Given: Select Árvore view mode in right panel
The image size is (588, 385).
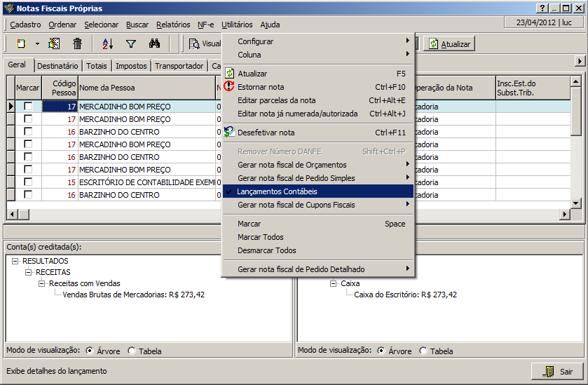Looking at the screenshot, I should pyautogui.click(x=381, y=351).
